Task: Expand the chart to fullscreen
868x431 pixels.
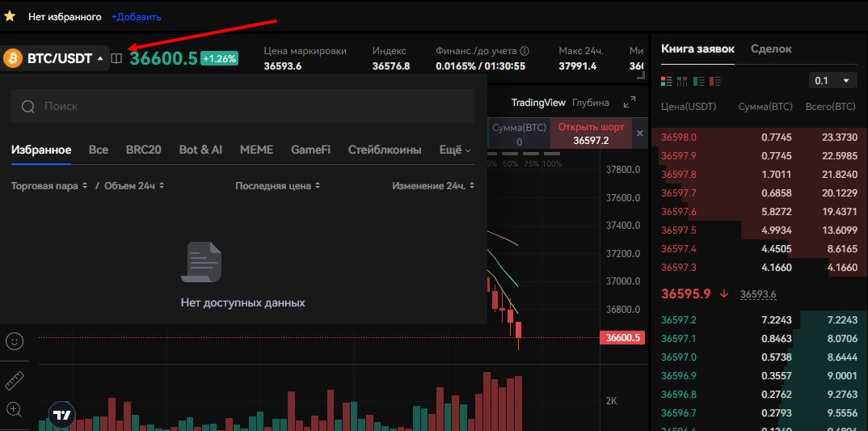Action: (x=630, y=103)
